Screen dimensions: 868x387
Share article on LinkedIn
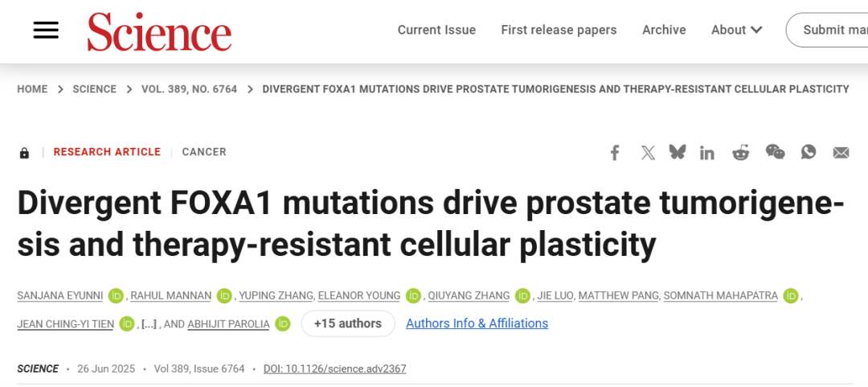[x=707, y=153]
